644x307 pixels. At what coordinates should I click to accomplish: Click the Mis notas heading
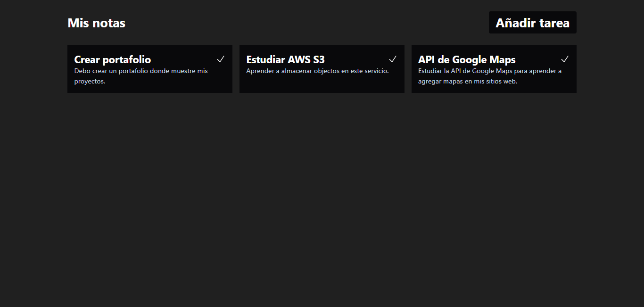pos(96,23)
